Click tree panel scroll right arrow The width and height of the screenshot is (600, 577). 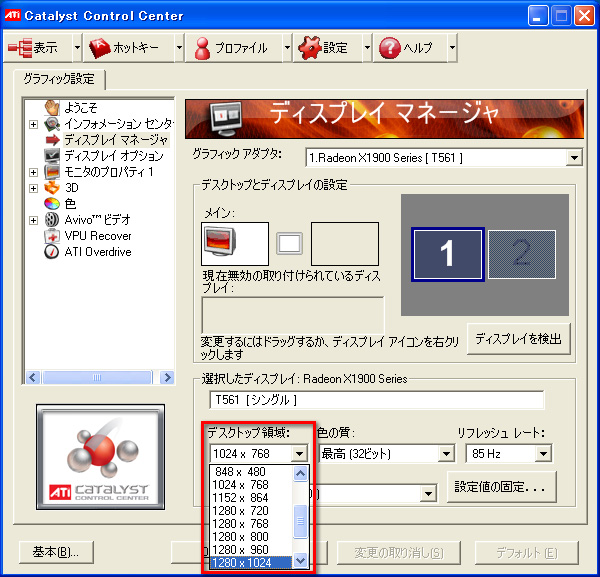[x=167, y=378]
